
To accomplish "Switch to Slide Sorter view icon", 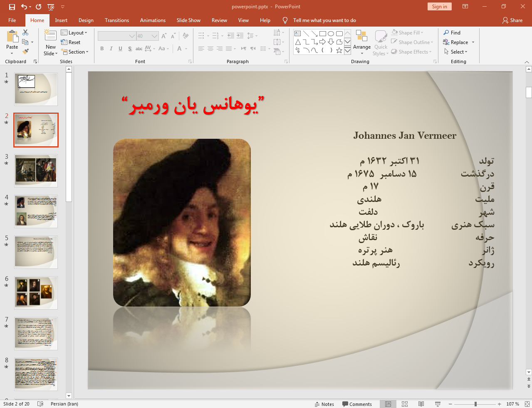I will coord(404,404).
